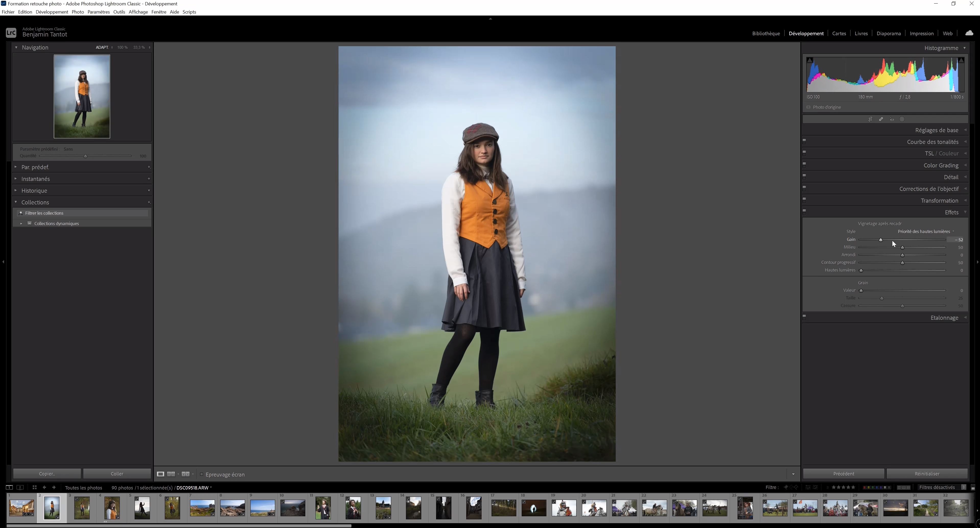Enable the Epreuvage écran checkbox

pyautogui.click(x=202, y=474)
